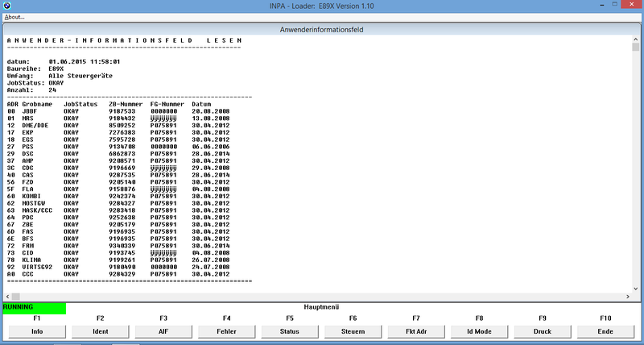
Task: Click the F2 Ident button
Action: click(x=100, y=331)
